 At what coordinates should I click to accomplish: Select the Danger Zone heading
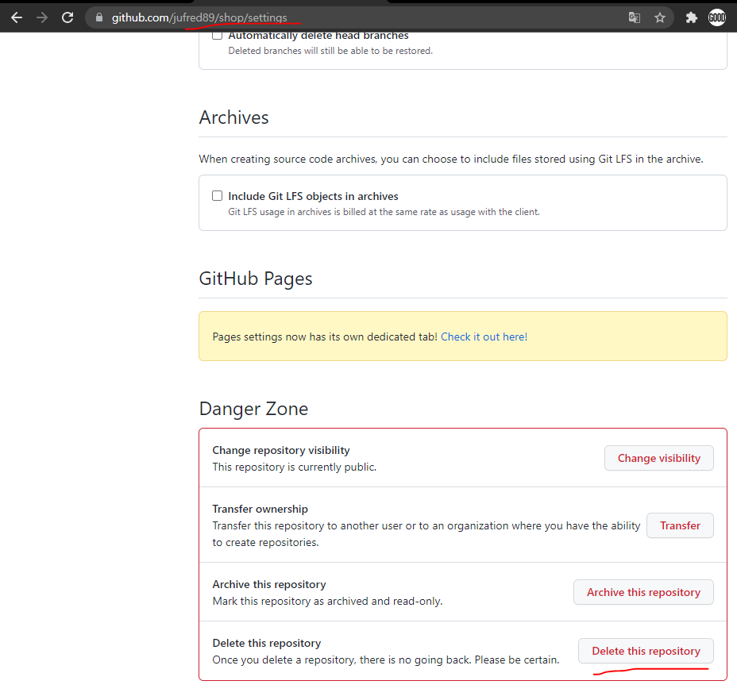(x=254, y=409)
